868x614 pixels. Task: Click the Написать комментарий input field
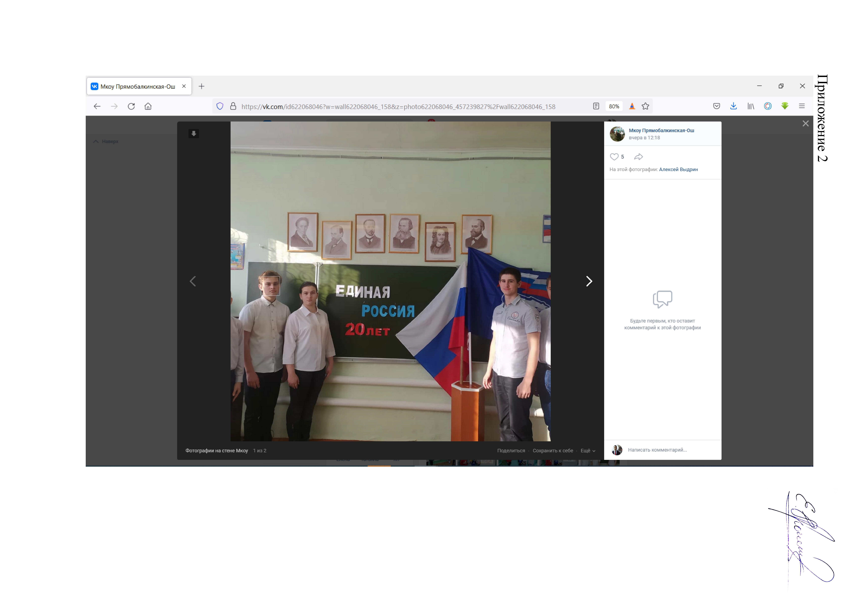pos(672,450)
